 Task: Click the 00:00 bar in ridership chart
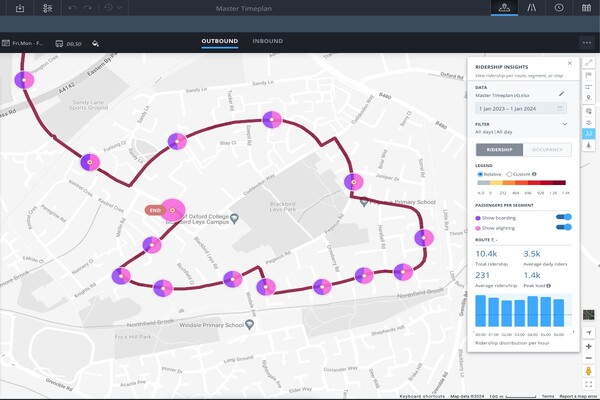481,311
